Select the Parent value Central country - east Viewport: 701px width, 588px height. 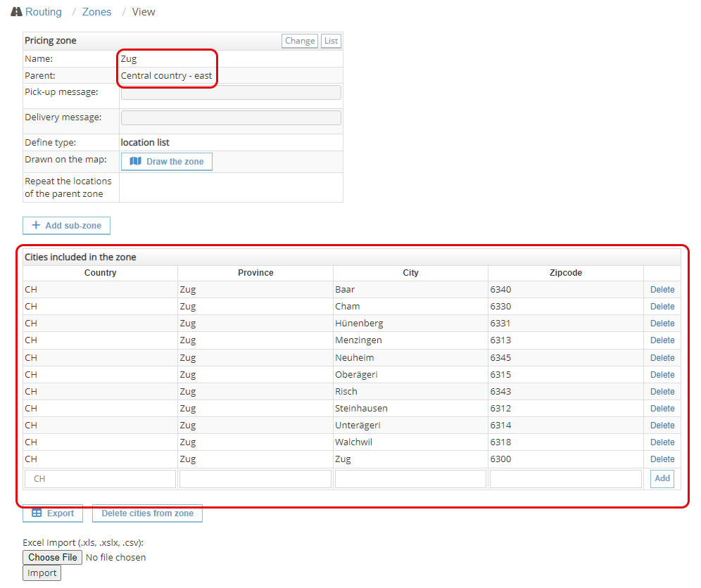166,76
